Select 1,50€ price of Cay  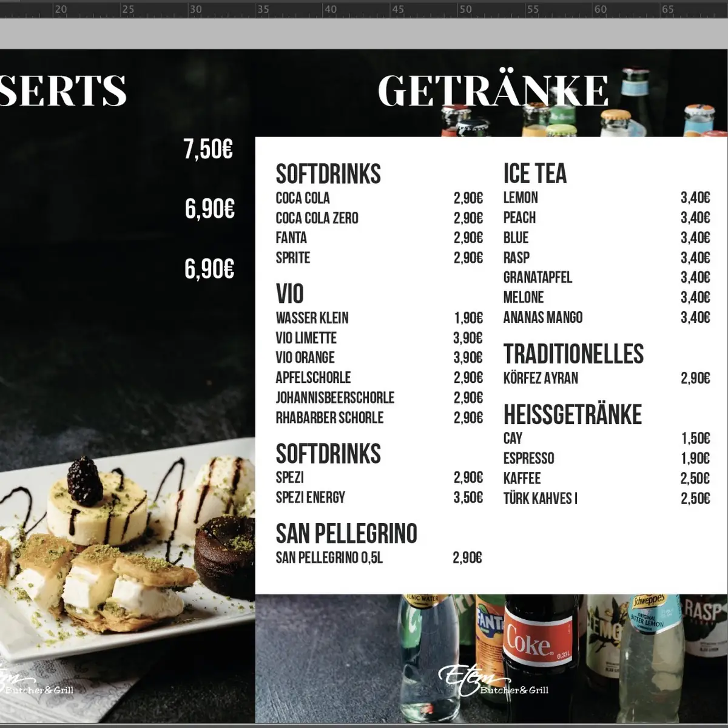695,438
